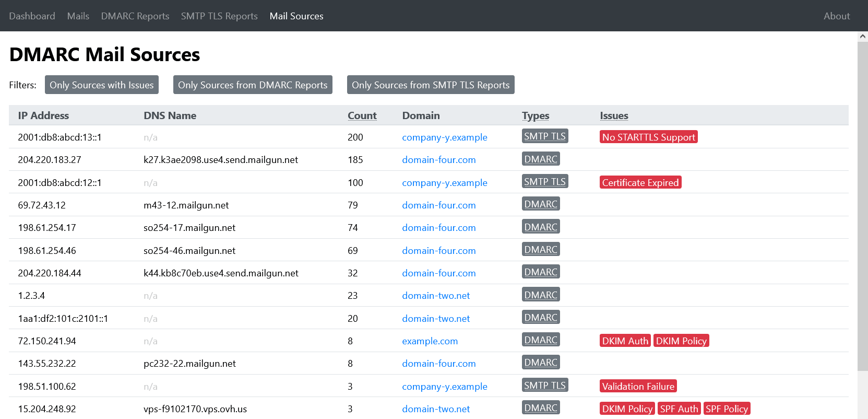Open the Dashboard nav item
The width and height of the screenshot is (868, 419).
(x=32, y=16)
